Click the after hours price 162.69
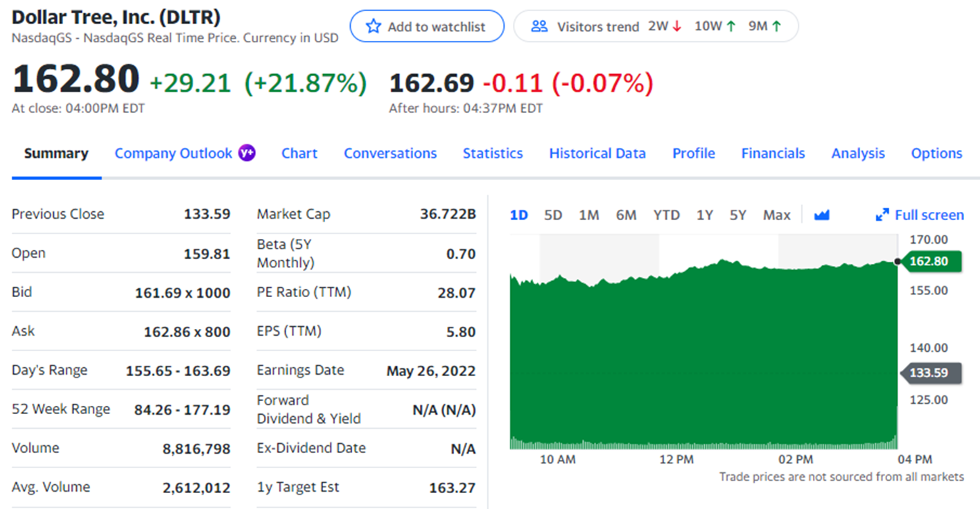980x509 pixels. point(432,83)
